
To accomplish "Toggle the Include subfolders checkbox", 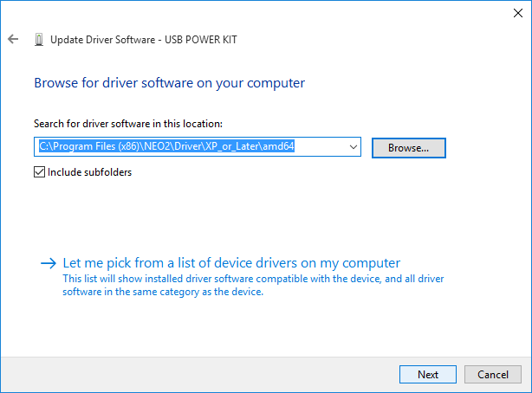I will click(x=39, y=171).
